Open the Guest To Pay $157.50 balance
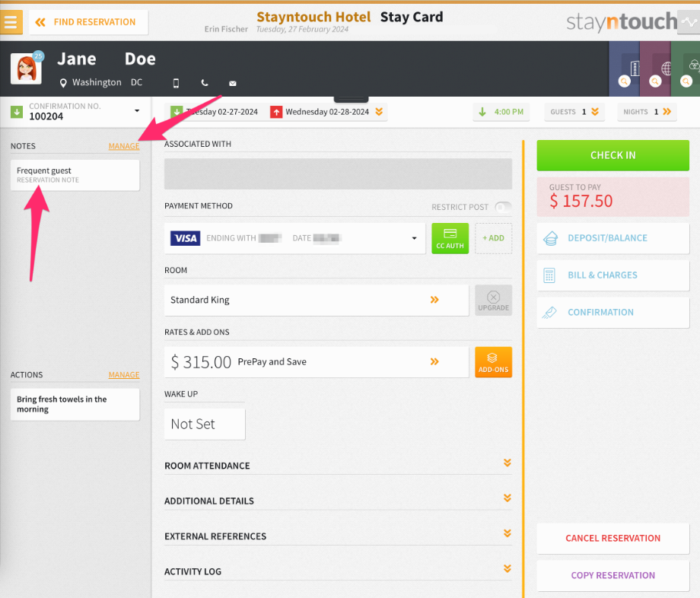Screen dimensions: 700x598 pos(613,197)
